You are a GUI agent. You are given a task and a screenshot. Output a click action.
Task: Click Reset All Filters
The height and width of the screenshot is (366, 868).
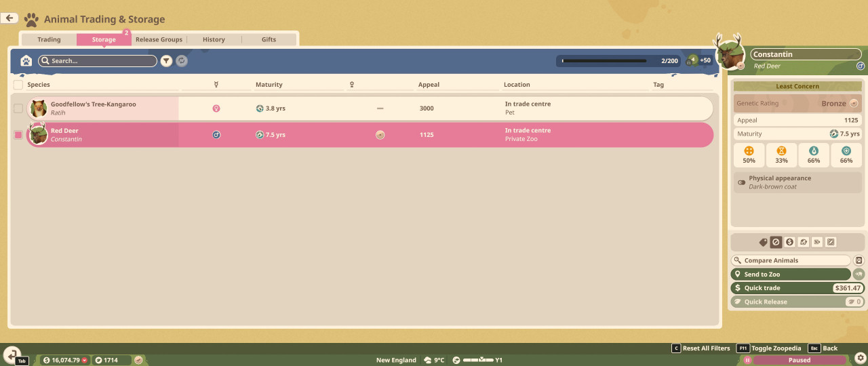(x=701, y=348)
